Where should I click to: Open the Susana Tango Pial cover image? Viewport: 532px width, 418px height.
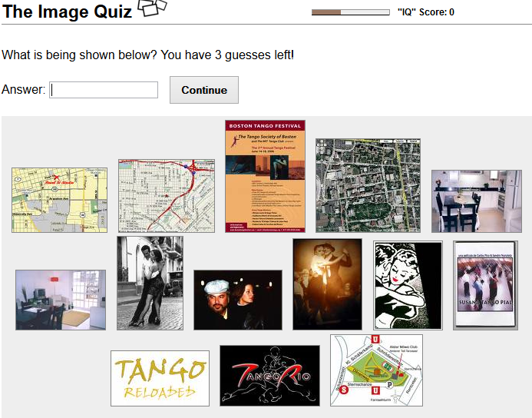[485, 285]
